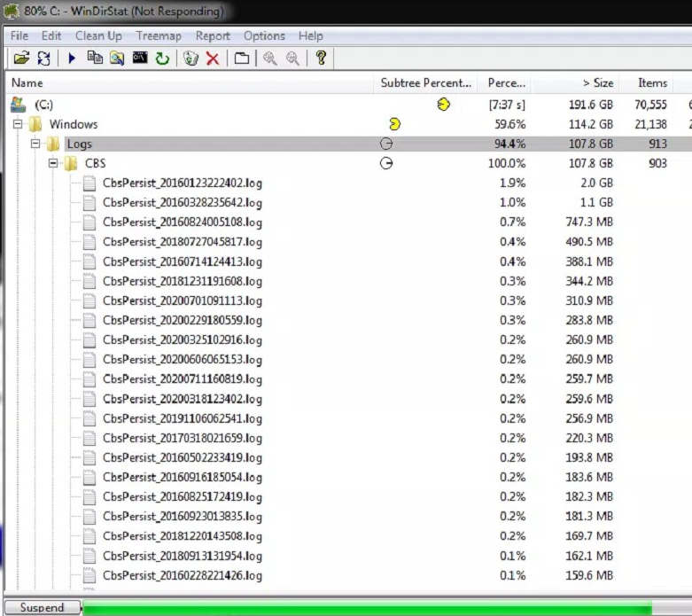Click the Select Parent folder icon
This screenshot has width=692, height=616.
pyautogui.click(x=241, y=58)
